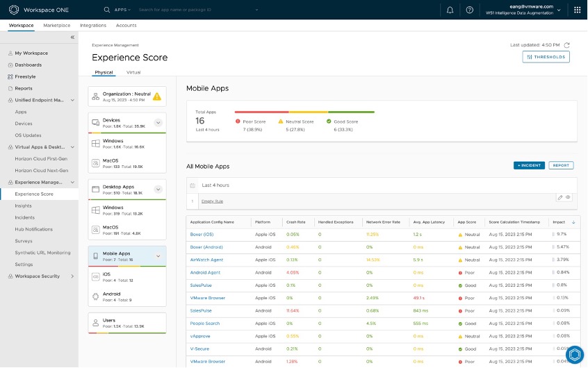588x368 pixels.
Task: Click the Organization Neutral warning icon
Action: (x=157, y=97)
